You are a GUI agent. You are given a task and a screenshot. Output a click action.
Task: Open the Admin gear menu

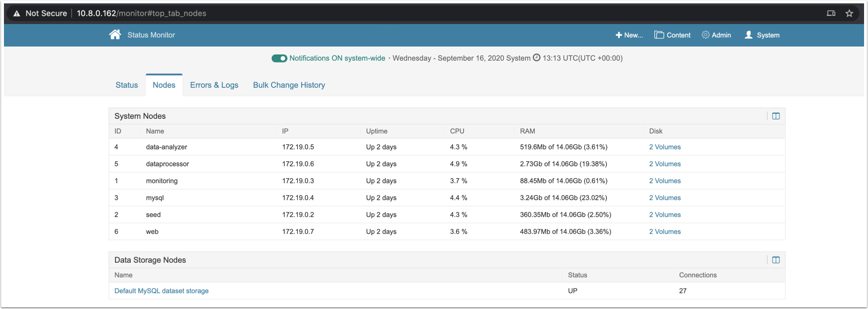(x=716, y=35)
